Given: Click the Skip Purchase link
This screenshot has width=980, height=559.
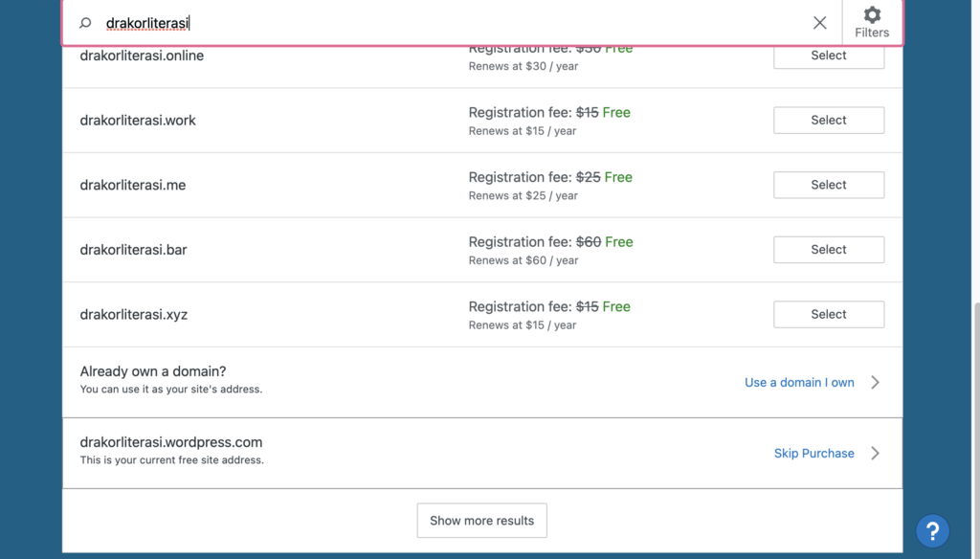Looking at the screenshot, I should [813, 454].
